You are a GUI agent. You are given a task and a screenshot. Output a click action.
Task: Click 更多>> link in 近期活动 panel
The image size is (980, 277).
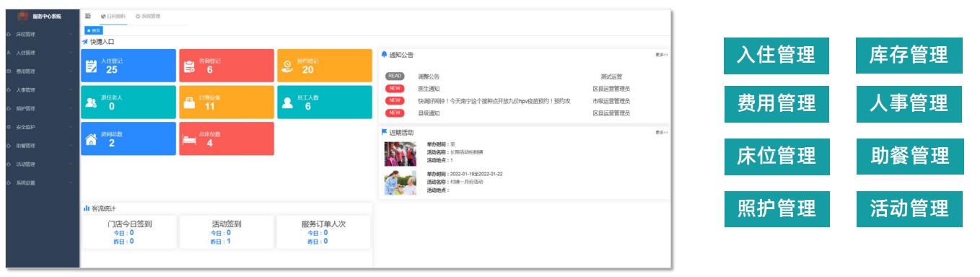(x=662, y=132)
